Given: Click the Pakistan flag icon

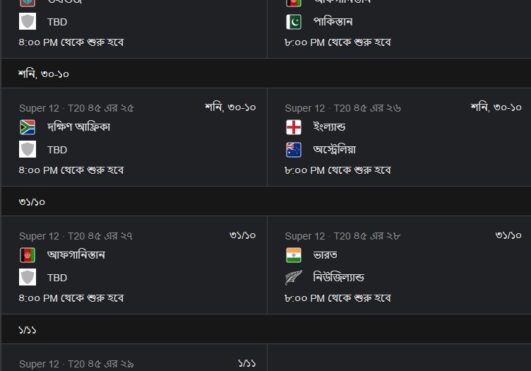Looking at the screenshot, I should coord(294,22).
